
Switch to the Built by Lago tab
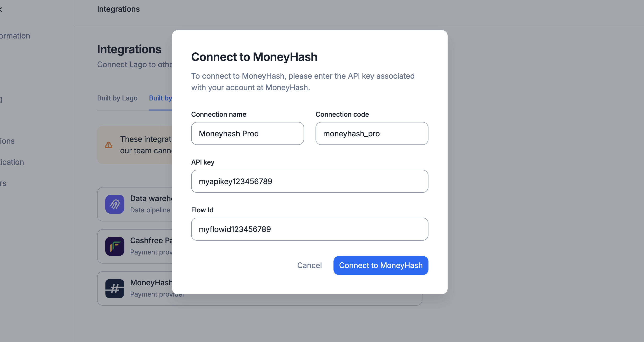click(117, 98)
